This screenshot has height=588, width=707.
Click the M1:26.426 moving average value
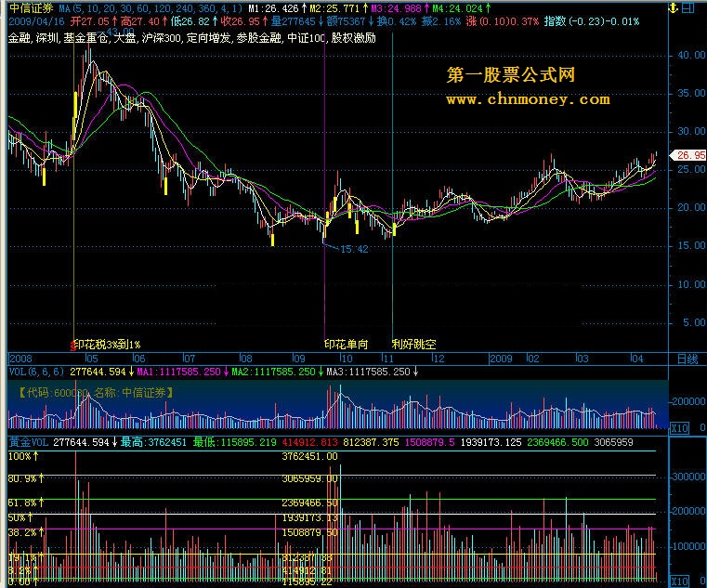(277, 8)
